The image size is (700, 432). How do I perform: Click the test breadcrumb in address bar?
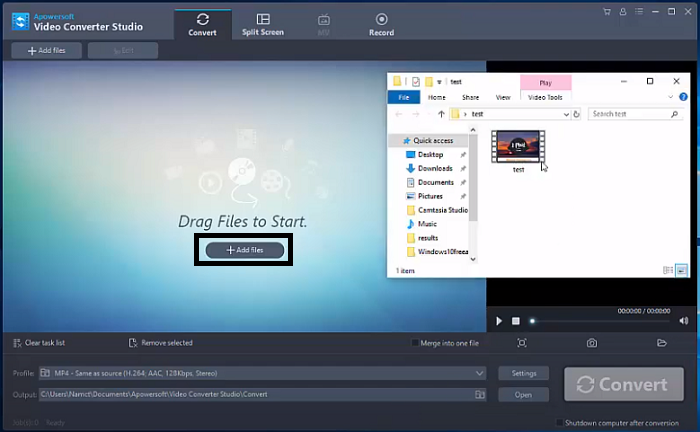(477, 114)
